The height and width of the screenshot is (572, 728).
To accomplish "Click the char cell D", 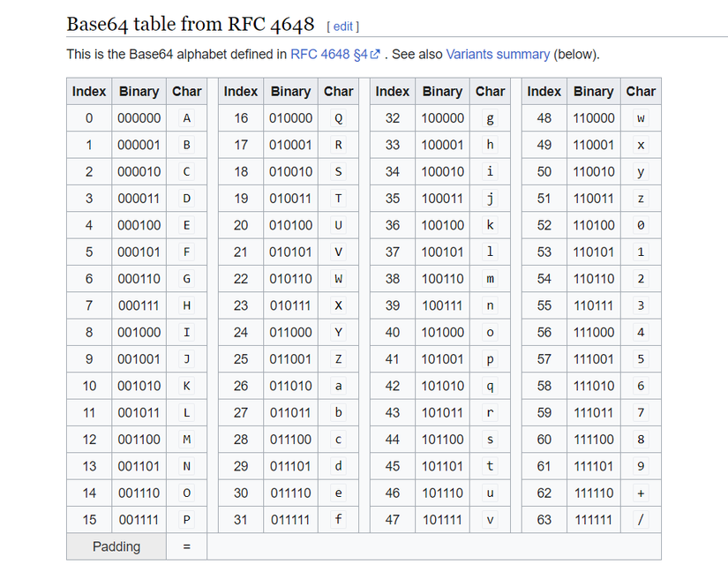I will pos(187,199).
